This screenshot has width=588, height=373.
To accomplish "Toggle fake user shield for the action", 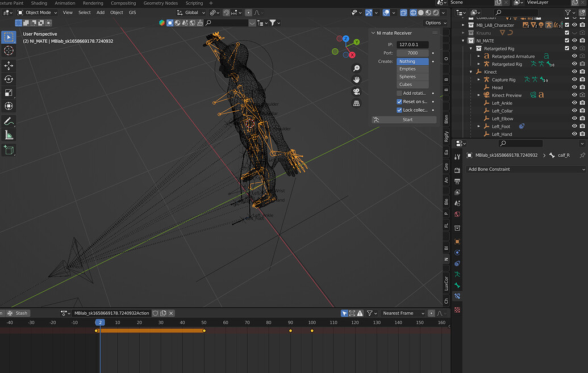I will point(155,313).
